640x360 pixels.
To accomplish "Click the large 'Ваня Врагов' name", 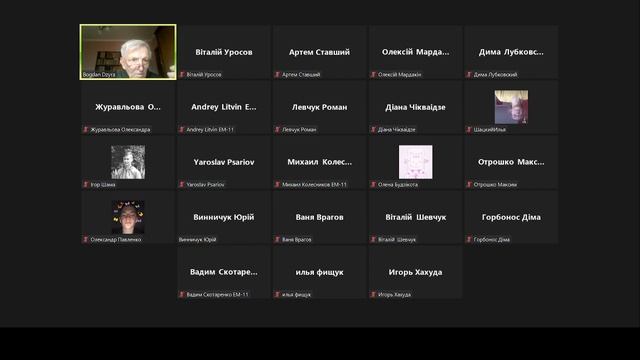I will [319, 217].
